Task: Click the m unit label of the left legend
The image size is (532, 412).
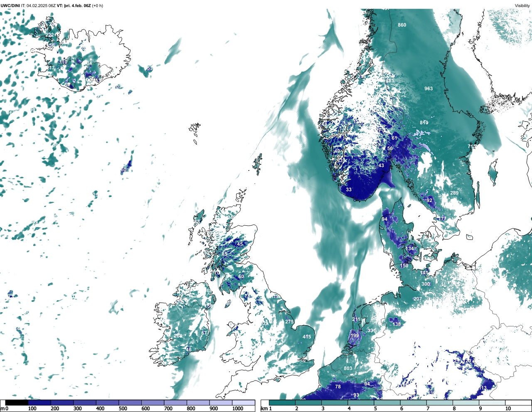Action: tap(2, 409)
